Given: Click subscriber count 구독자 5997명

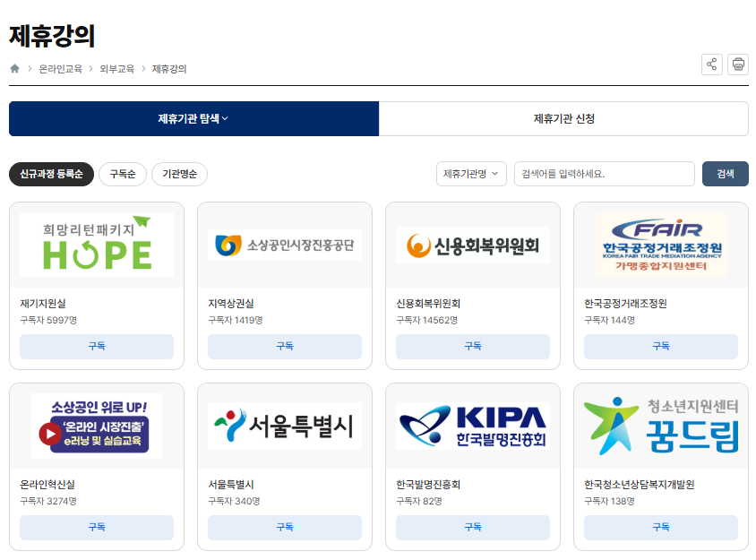Looking at the screenshot, I should tap(48, 320).
